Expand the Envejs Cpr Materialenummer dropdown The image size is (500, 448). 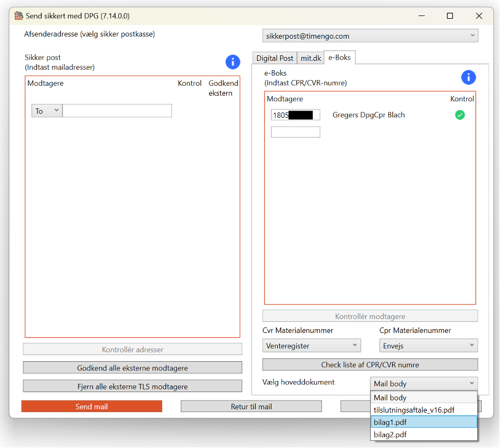(428, 346)
